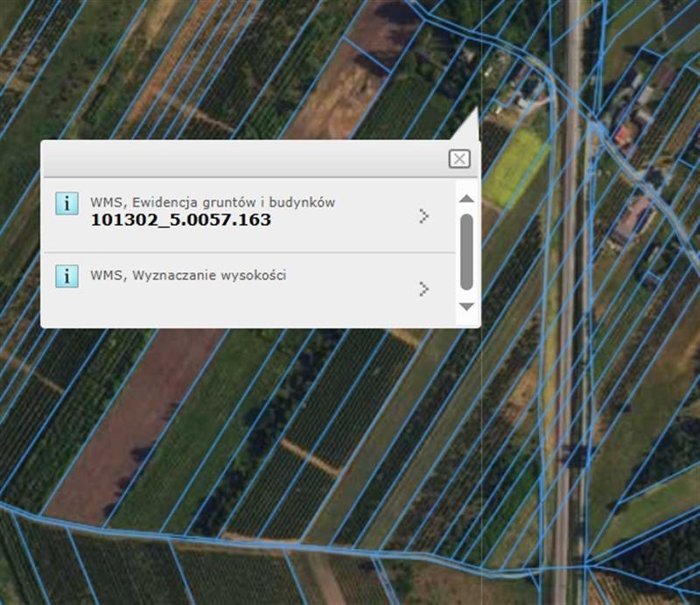Click "WMS, Ewidencja gruntów i budynków" label
Viewport: 700px width, 605px height.
click(x=213, y=202)
